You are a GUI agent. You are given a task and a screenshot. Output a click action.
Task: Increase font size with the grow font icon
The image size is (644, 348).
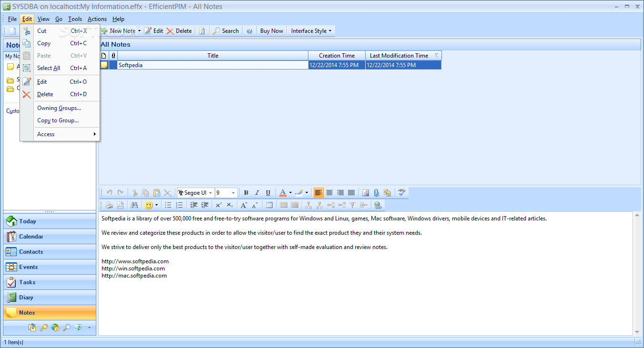coord(244,205)
